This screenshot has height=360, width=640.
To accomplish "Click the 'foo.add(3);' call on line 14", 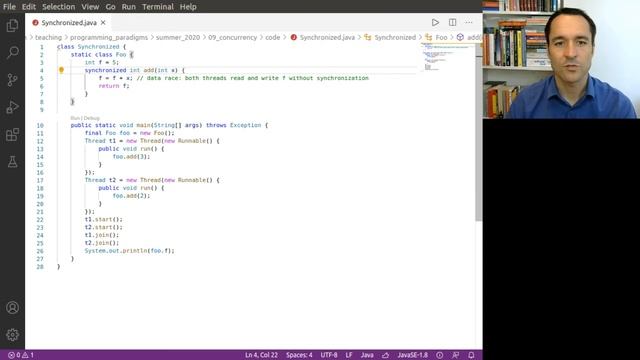I will (131, 157).
